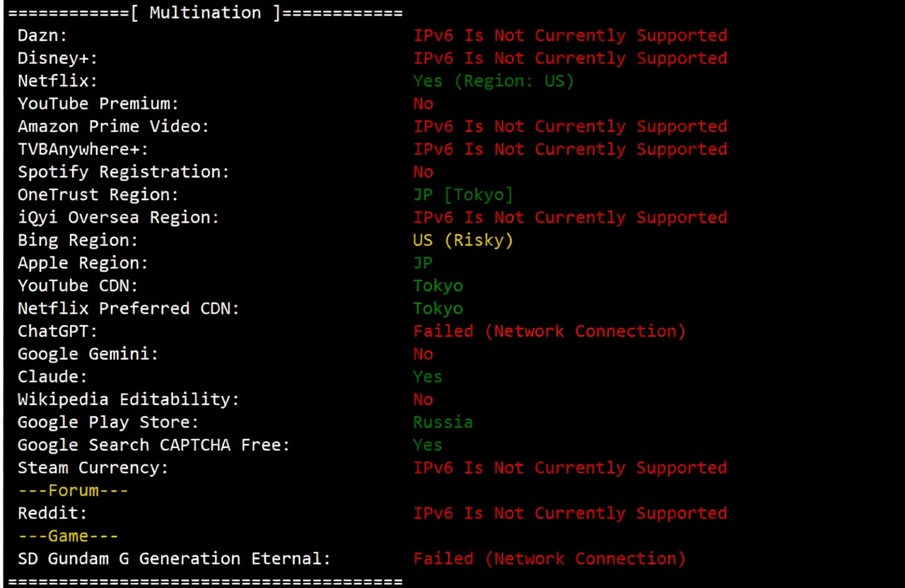Select Netflix's "Yes (Region: US)" result
The width and height of the screenshot is (905, 588).
(x=494, y=81)
